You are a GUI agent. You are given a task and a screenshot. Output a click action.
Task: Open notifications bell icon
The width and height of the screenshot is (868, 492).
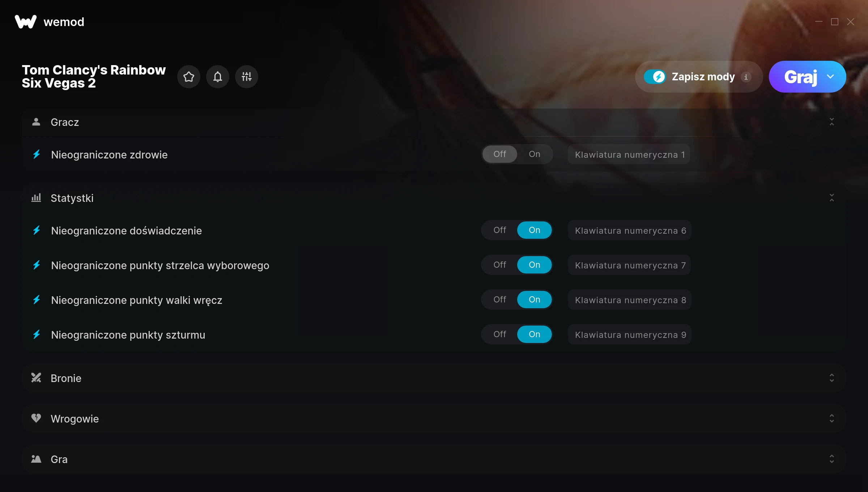click(217, 77)
